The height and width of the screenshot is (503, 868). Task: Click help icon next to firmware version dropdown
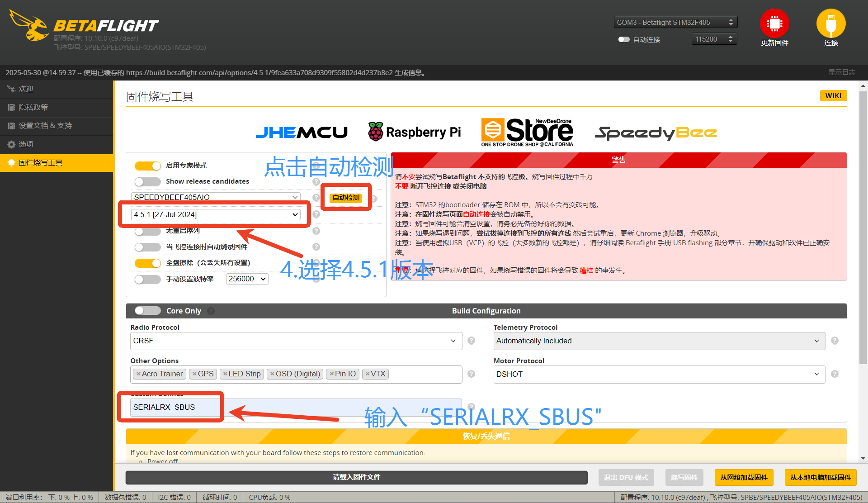(316, 214)
